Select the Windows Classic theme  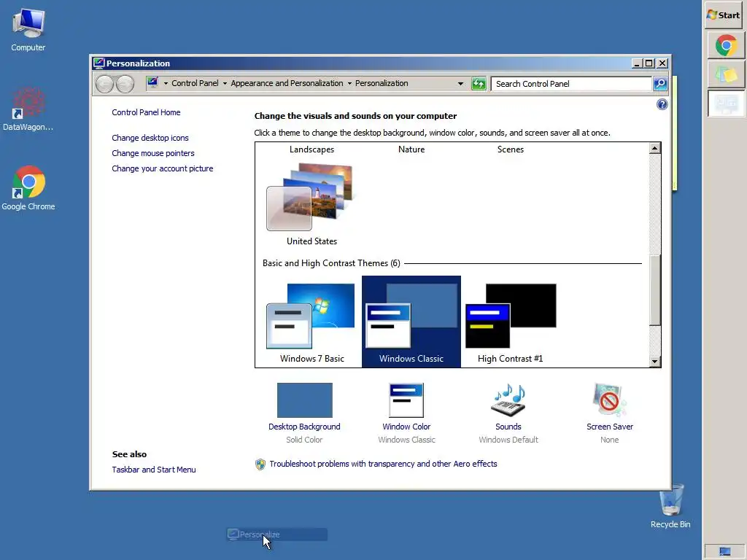pyautogui.click(x=411, y=322)
